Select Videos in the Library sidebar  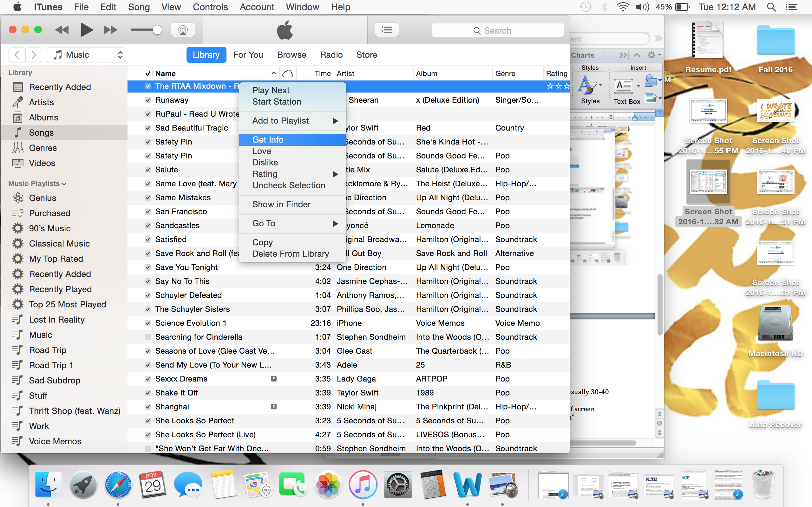point(42,163)
